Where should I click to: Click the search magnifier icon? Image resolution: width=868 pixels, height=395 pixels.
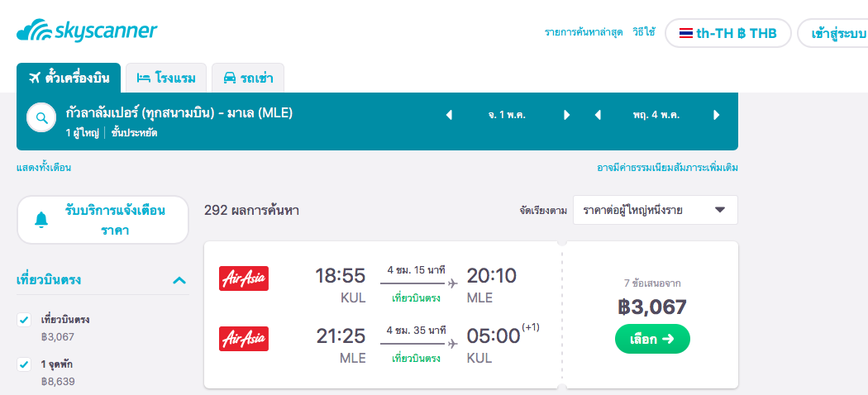click(41, 118)
